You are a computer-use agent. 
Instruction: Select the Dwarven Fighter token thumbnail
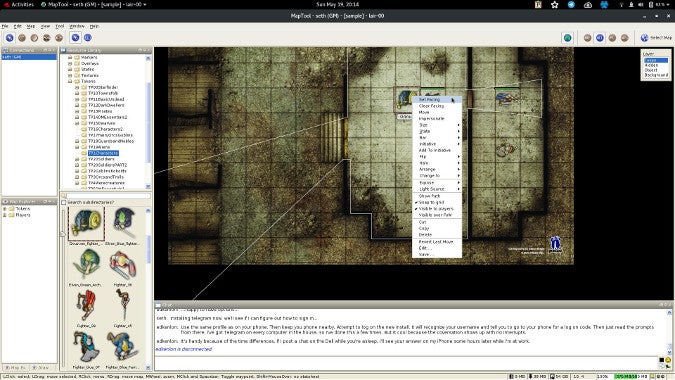click(87, 223)
